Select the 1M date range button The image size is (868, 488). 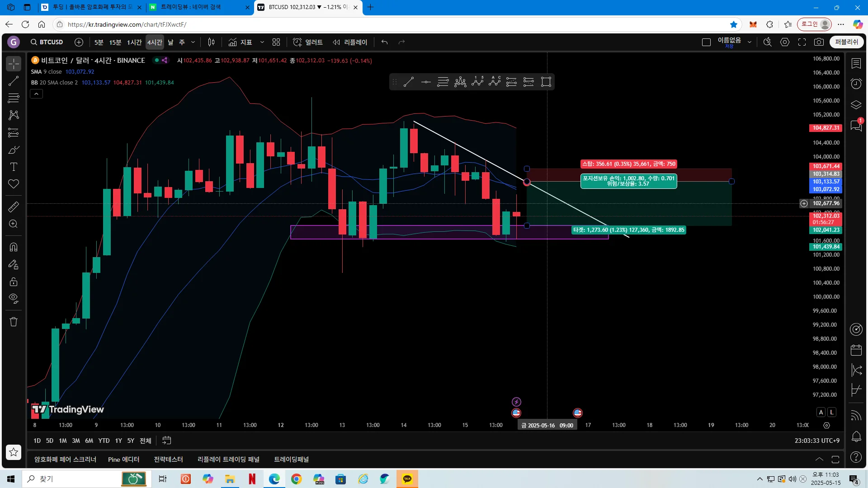coord(62,441)
